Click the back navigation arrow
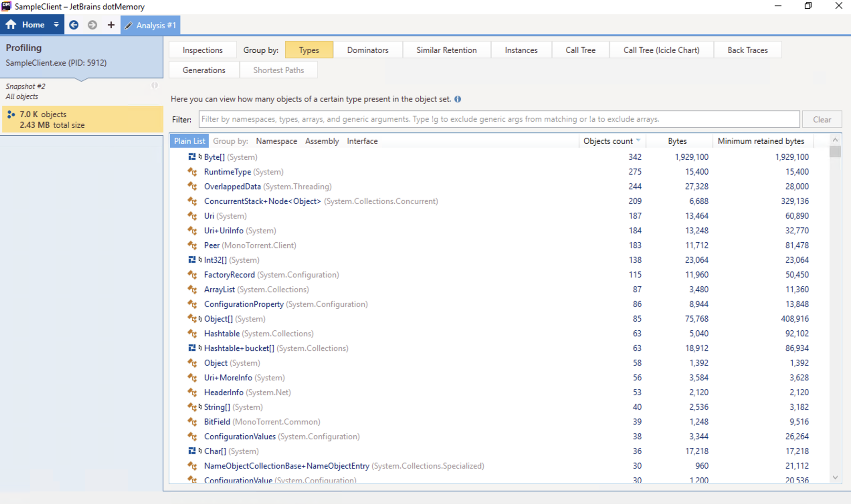851x504 pixels. 74,25
